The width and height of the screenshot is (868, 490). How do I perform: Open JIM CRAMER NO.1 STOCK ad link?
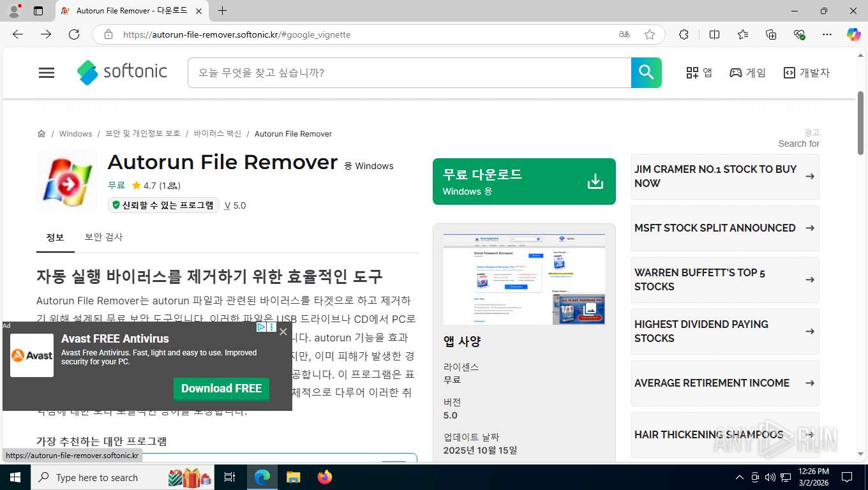[x=725, y=176]
